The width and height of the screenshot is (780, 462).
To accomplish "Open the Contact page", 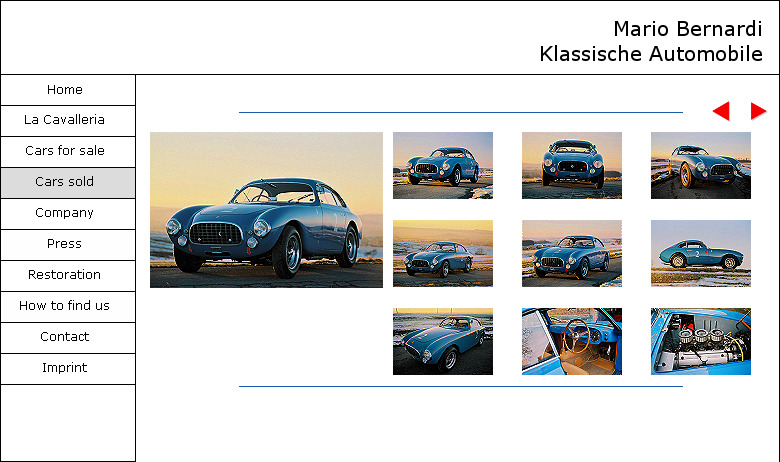I will [x=65, y=337].
